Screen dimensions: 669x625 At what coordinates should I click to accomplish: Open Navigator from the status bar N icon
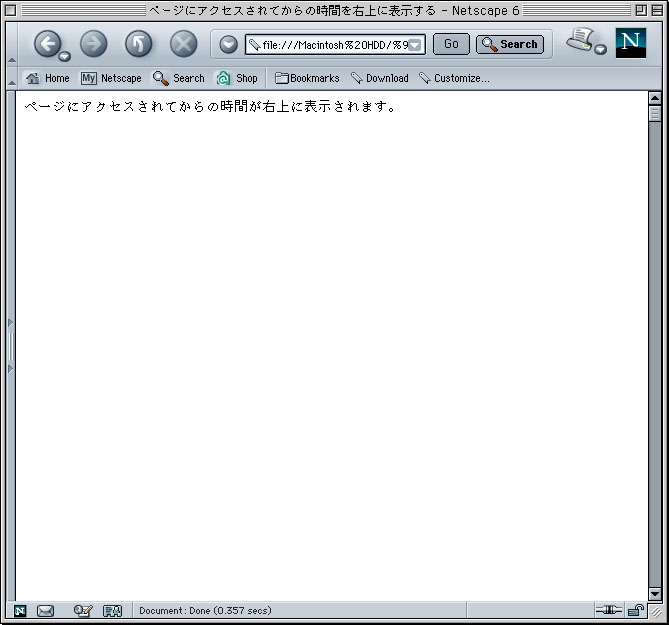20,611
